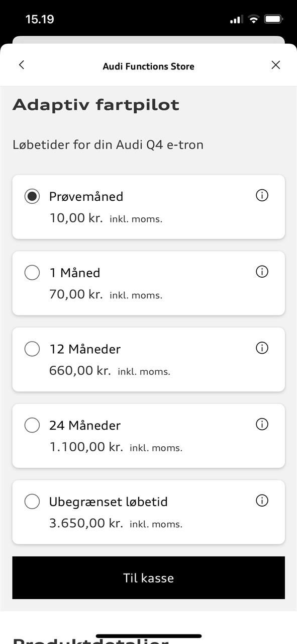Show info for 12 Måneder option
This screenshot has height=644, width=297.
pyautogui.click(x=262, y=348)
